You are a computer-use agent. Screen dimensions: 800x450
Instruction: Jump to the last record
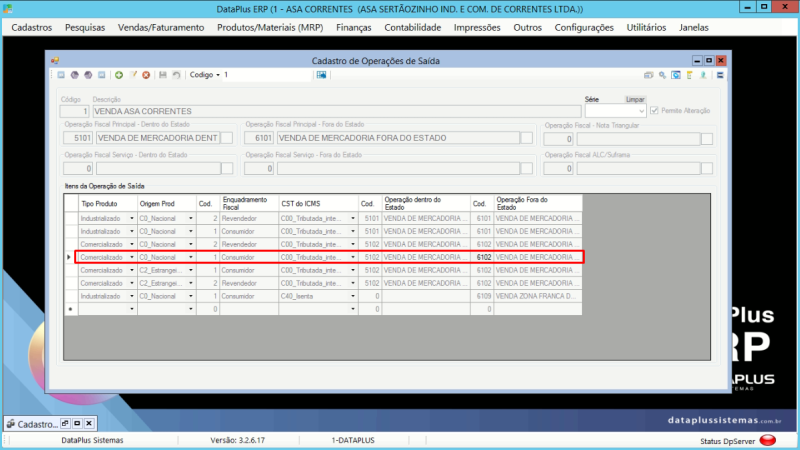(102, 75)
